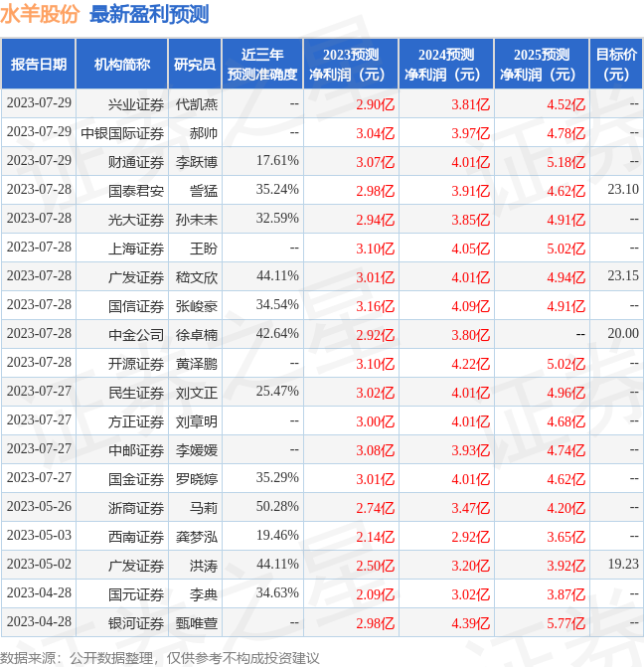
Task: Click the 机构简称 column header
Action: [121, 65]
